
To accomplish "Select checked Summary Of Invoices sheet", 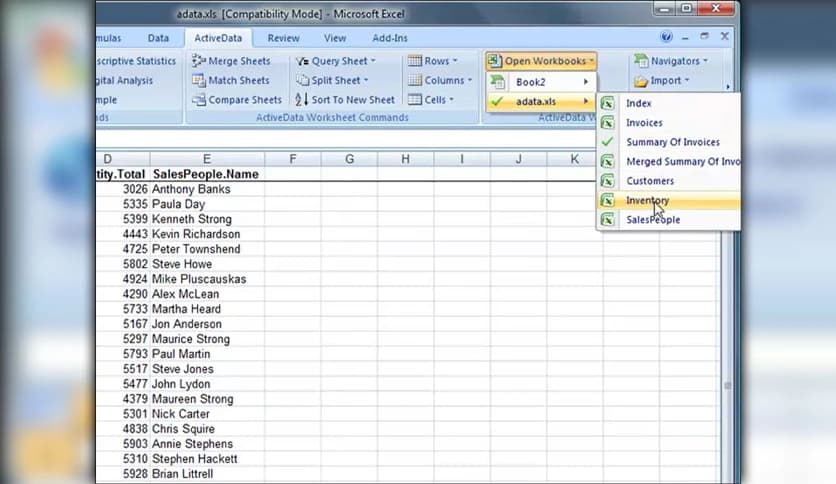I will (x=669, y=142).
